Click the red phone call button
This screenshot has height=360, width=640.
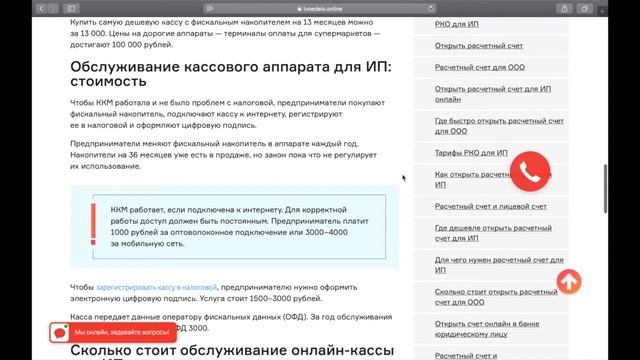pos(530,171)
